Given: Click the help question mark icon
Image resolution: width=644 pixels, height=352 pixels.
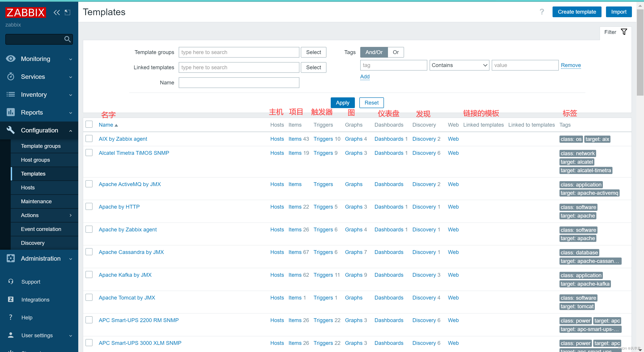Looking at the screenshot, I should tap(542, 11).
